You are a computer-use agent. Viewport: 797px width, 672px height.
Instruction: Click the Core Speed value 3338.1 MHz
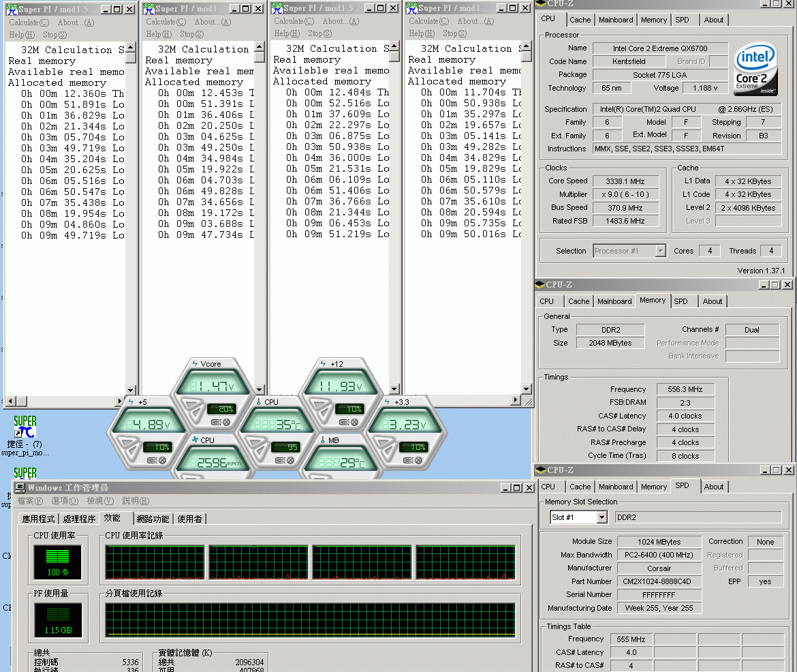click(x=625, y=181)
